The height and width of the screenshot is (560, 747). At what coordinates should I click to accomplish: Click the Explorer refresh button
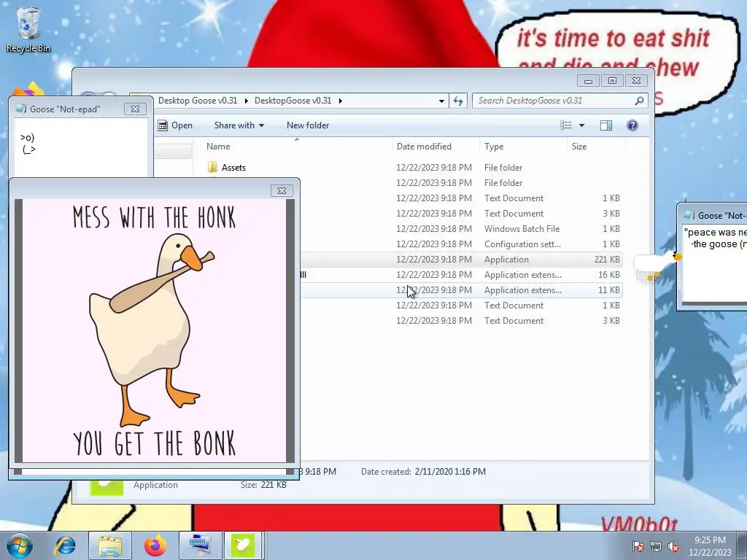click(x=458, y=101)
